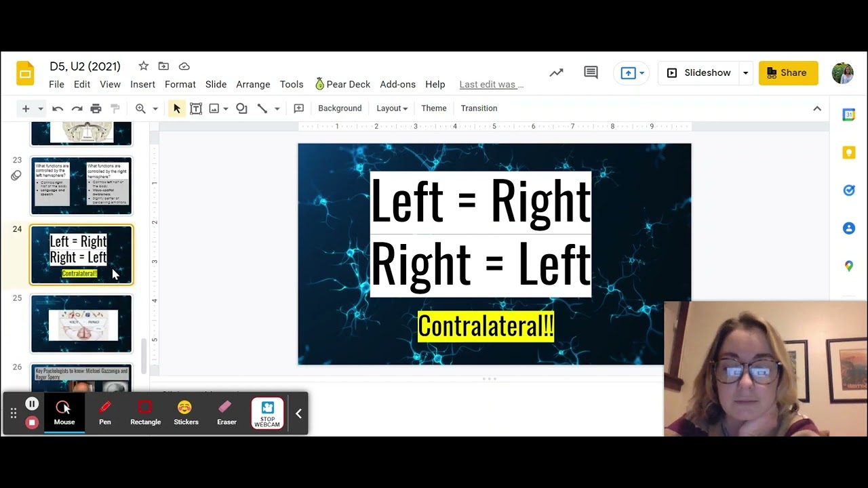
Task: Open the Tools menu
Action: (292, 84)
